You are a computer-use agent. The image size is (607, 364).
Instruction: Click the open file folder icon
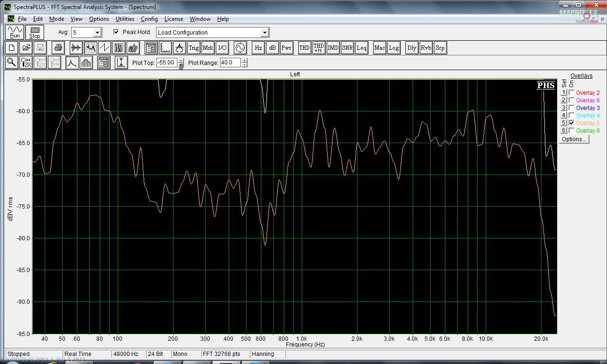click(x=26, y=48)
